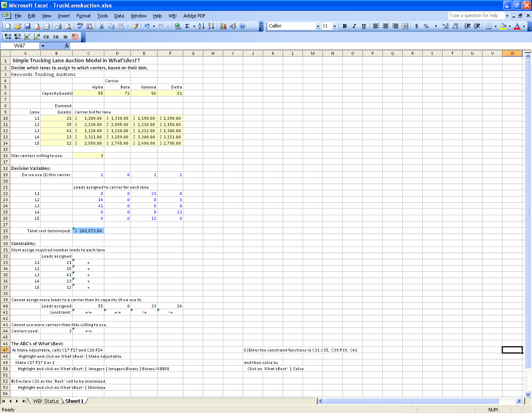Increase decimal places
Screen dimensions: 532x413
446,26
